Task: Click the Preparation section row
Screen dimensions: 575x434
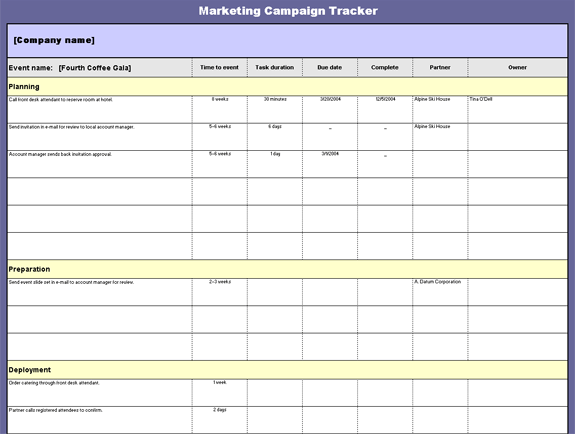Action: 287,269
